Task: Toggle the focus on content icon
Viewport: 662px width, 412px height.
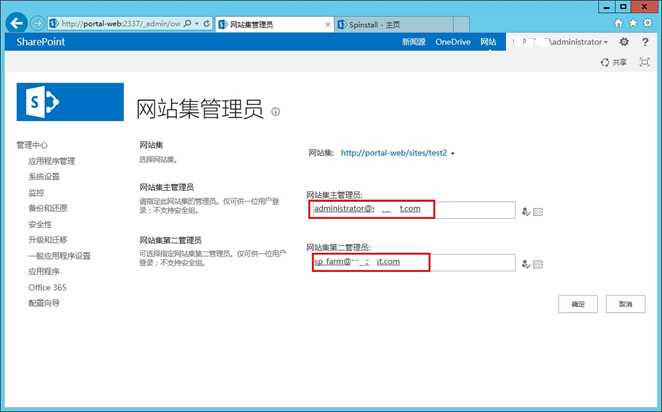Action: pos(644,62)
